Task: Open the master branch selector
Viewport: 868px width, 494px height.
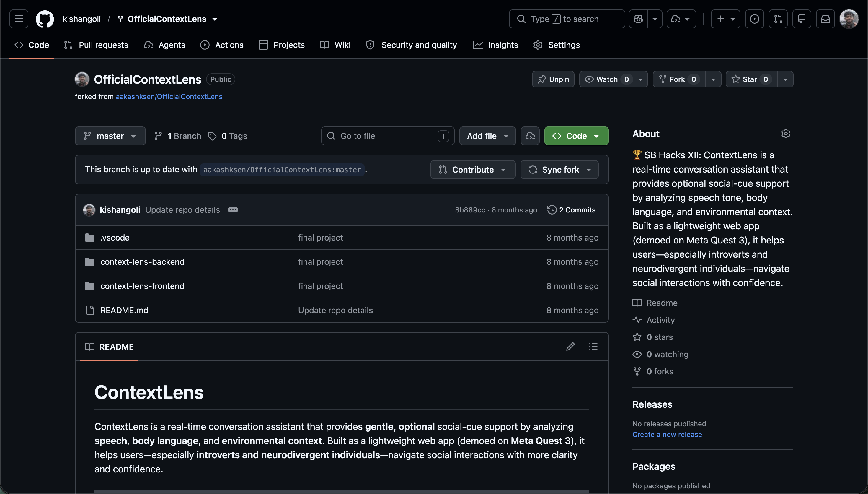Action: pos(110,136)
